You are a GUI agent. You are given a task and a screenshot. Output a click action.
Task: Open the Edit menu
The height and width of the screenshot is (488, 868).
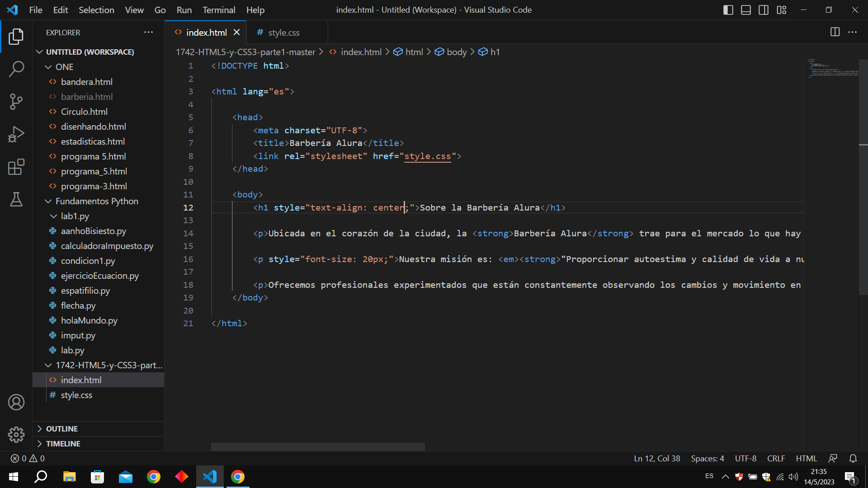61,10
